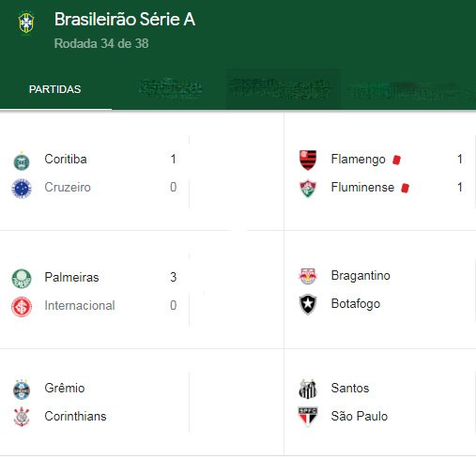Click the Bragantino team crest

[308, 276]
